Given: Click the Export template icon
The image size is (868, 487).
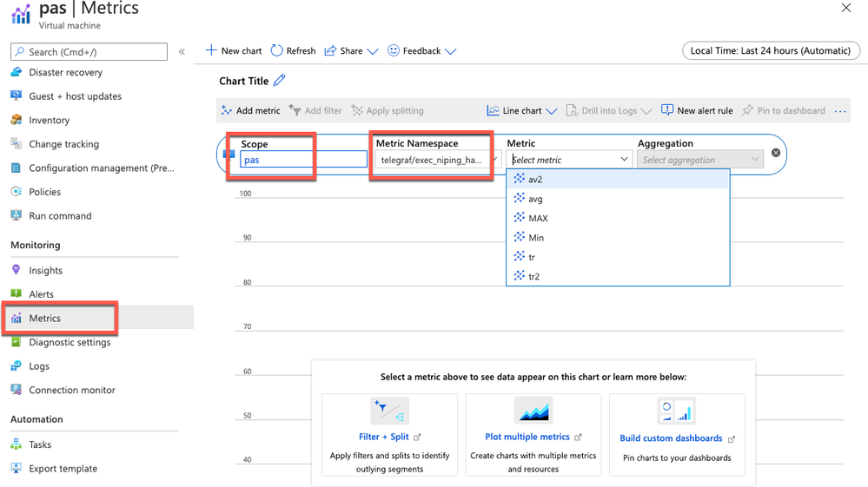Looking at the screenshot, I should (17, 468).
